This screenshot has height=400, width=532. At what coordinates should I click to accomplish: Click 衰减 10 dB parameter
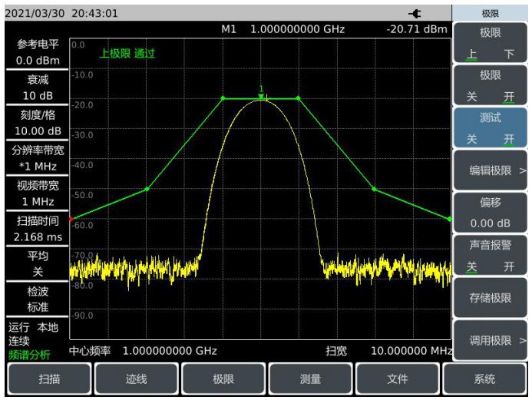coord(38,88)
